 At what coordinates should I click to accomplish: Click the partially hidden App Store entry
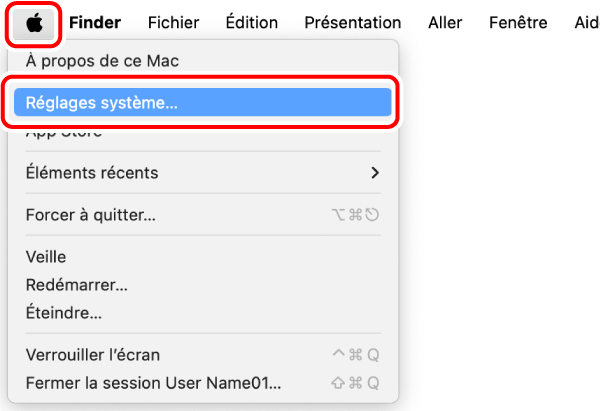[64, 133]
